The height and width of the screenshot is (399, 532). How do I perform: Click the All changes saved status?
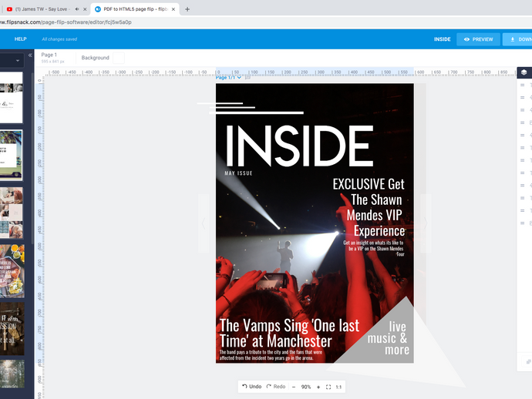(x=59, y=39)
